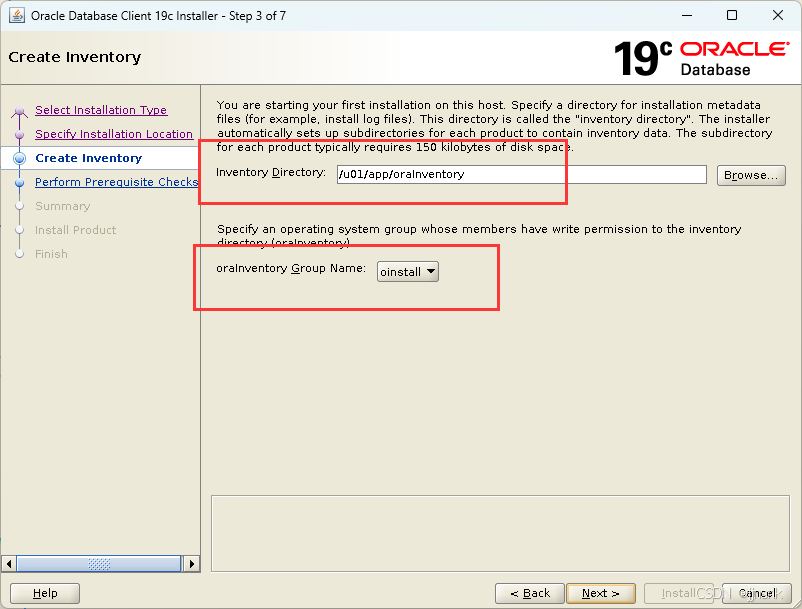Maximize the installer window
Screen dimensions: 802x609
pos(732,15)
